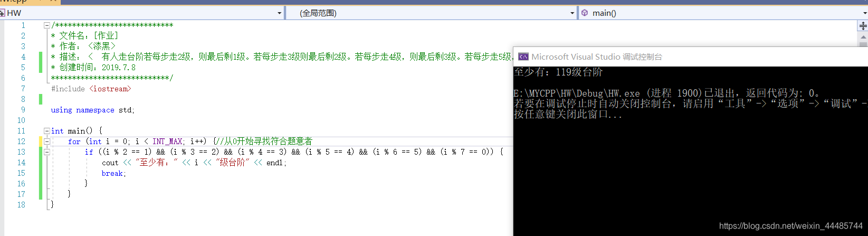Click the '(i % 7 == 0)' condition
The image size is (868, 236).
click(469, 152)
